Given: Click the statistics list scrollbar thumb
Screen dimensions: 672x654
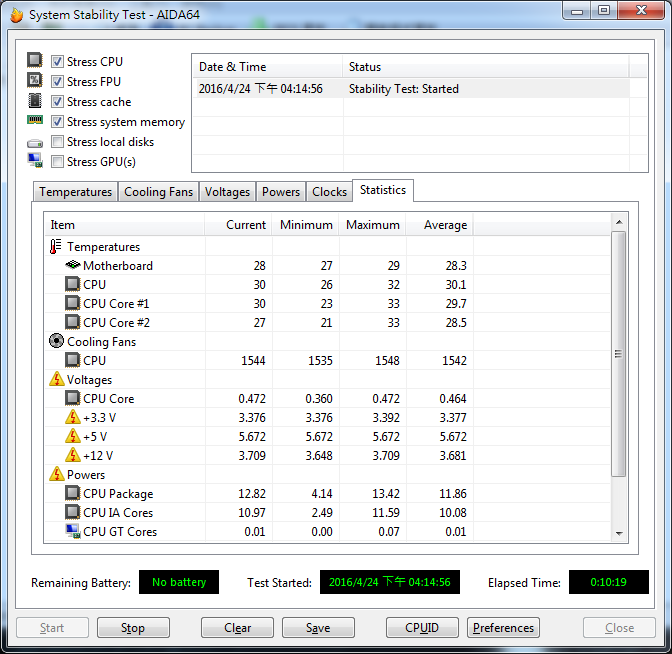Looking at the screenshot, I should click(619, 353).
